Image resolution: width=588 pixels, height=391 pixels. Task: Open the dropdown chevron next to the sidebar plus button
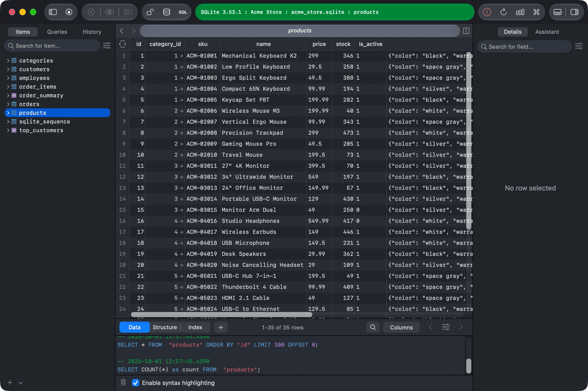[21, 383]
